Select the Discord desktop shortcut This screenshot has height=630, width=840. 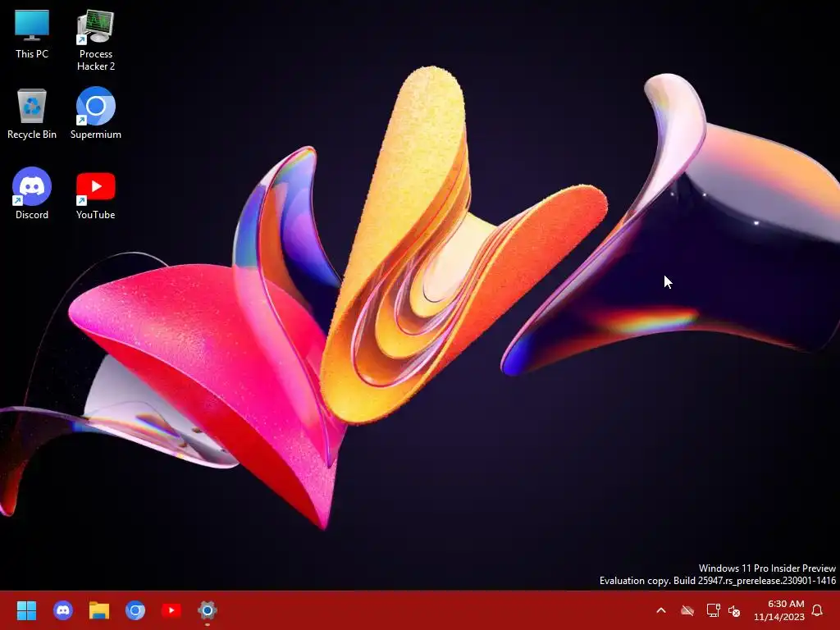point(32,194)
